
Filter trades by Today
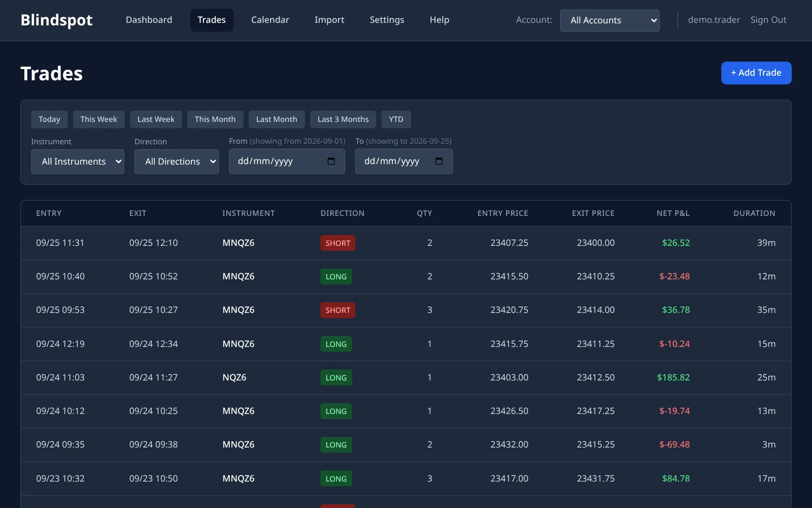click(49, 119)
